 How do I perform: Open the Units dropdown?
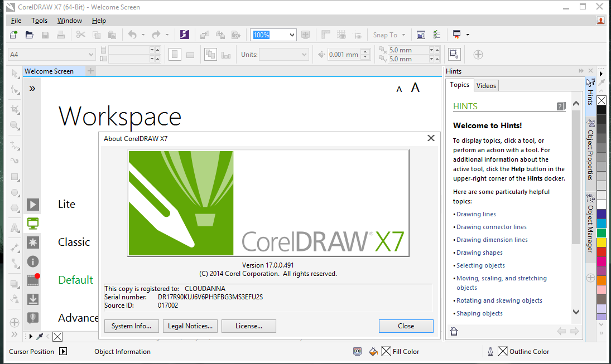304,55
